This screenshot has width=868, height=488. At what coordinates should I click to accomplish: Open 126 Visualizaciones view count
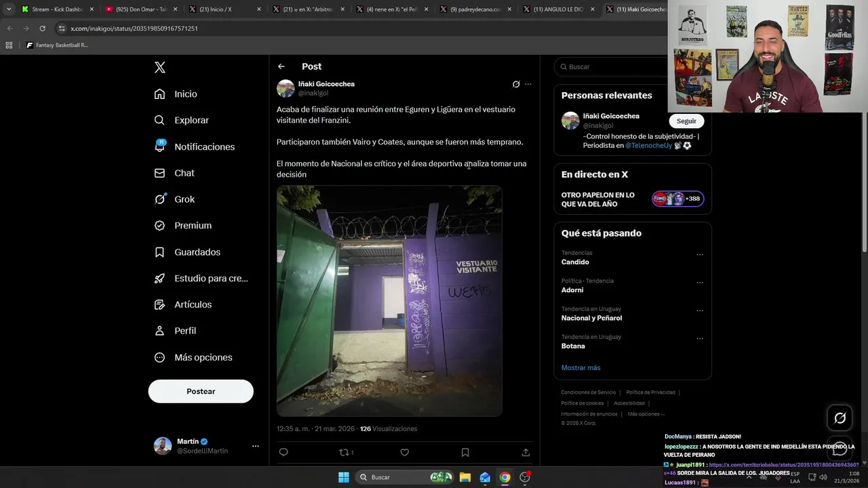tap(389, 429)
